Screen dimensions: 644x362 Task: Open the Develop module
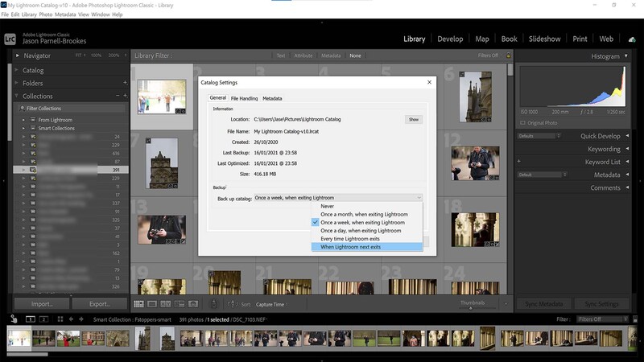[450, 39]
